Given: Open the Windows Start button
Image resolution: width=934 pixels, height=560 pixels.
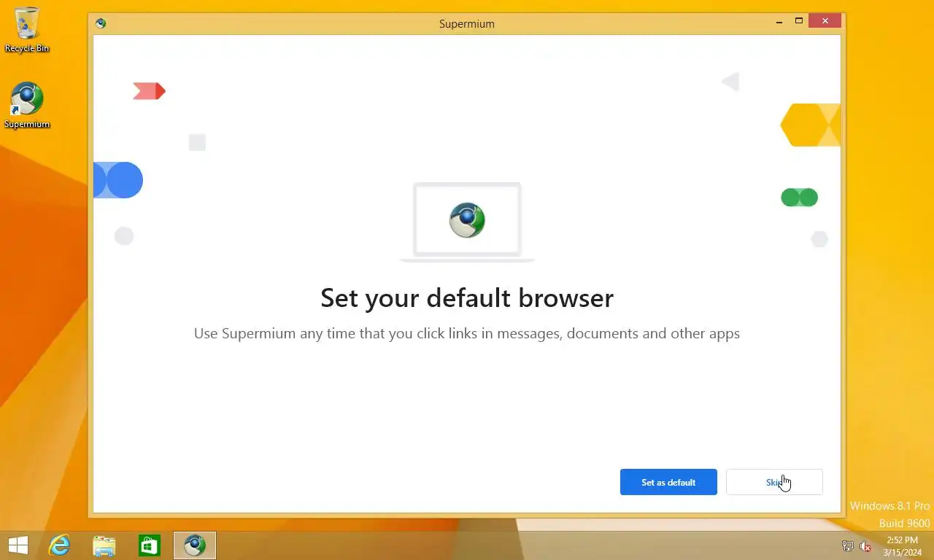Looking at the screenshot, I should coord(18,545).
